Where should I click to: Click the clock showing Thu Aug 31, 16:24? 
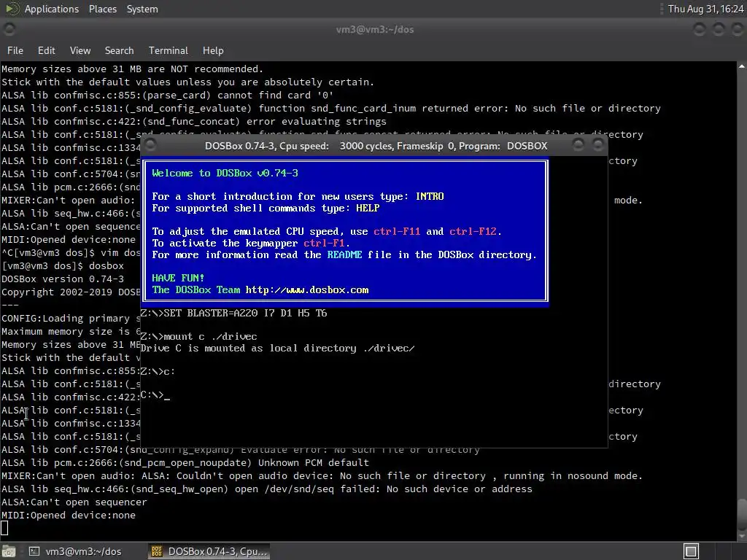705,9
